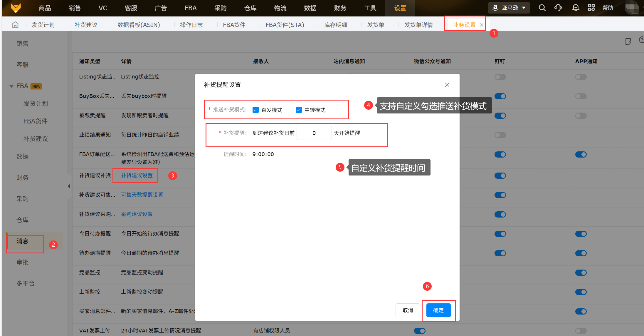The height and width of the screenshot is (336, 644).
Task: Go to home icon tab
Action: [x=15, y=25]
